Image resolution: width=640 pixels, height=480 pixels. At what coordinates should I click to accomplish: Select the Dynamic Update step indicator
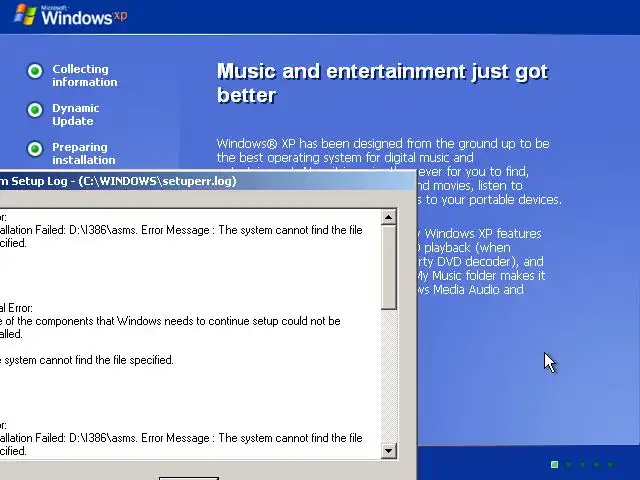click(x=35, y=110)
